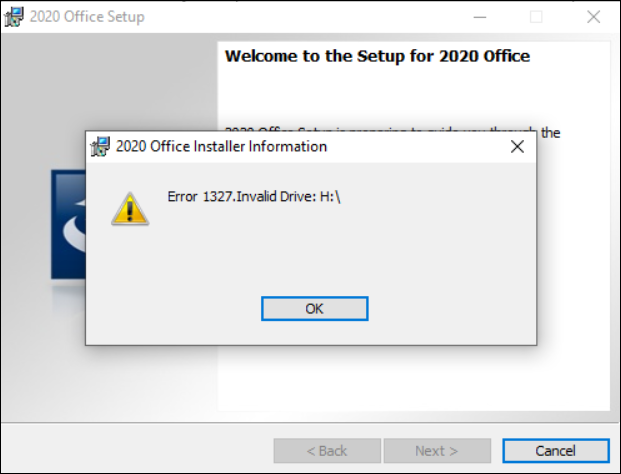Cancel the 2020 Office Setup
621x474 pixels.
click(556, 451)
